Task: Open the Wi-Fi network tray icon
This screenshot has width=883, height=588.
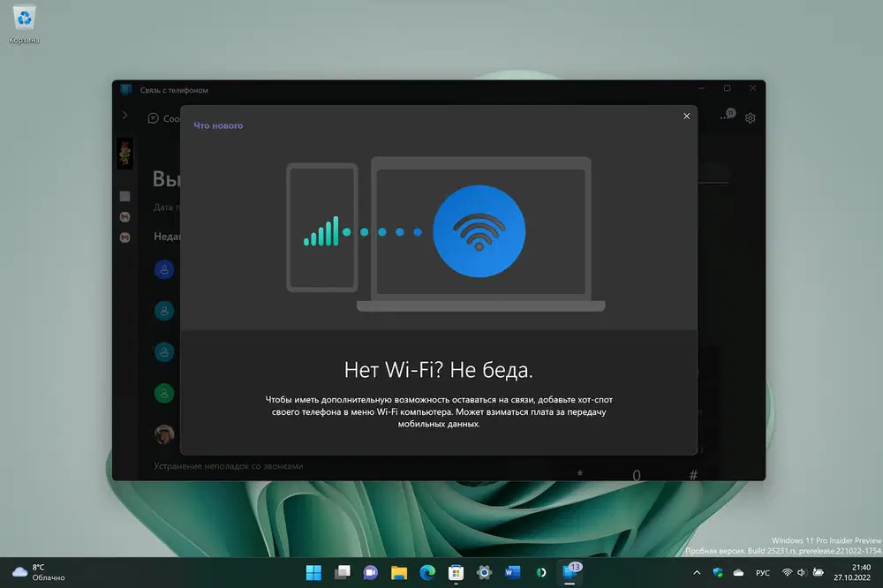Action: tap(787, 573)
